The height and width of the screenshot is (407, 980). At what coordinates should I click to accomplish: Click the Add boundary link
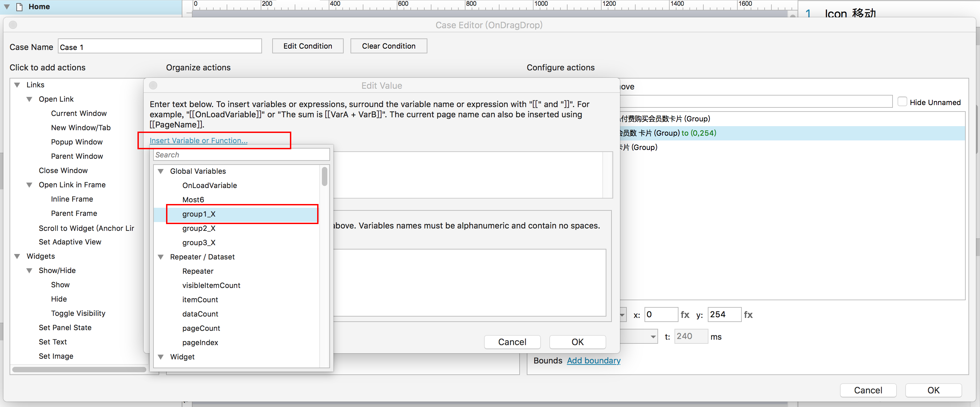593,361
